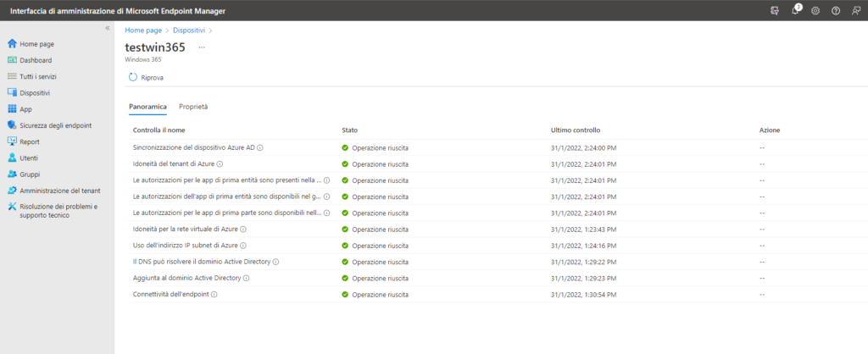Click info icon beside Aggiunta al dominio Active Directory

tap(247, 279)
